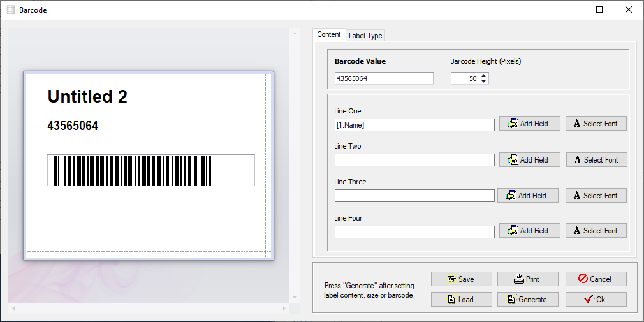
Task: Click the preview horizontal scrollbar right arrow
Action: [284, 308]
